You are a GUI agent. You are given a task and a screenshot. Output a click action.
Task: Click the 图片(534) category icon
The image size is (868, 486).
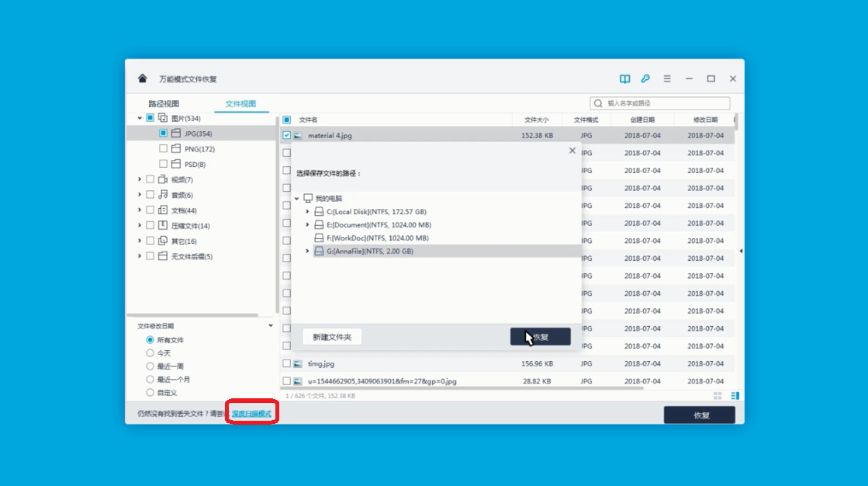163,118
